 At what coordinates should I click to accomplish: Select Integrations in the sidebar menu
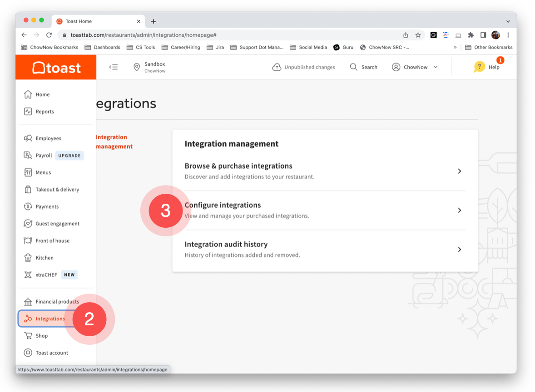click(x=50, y=319)
